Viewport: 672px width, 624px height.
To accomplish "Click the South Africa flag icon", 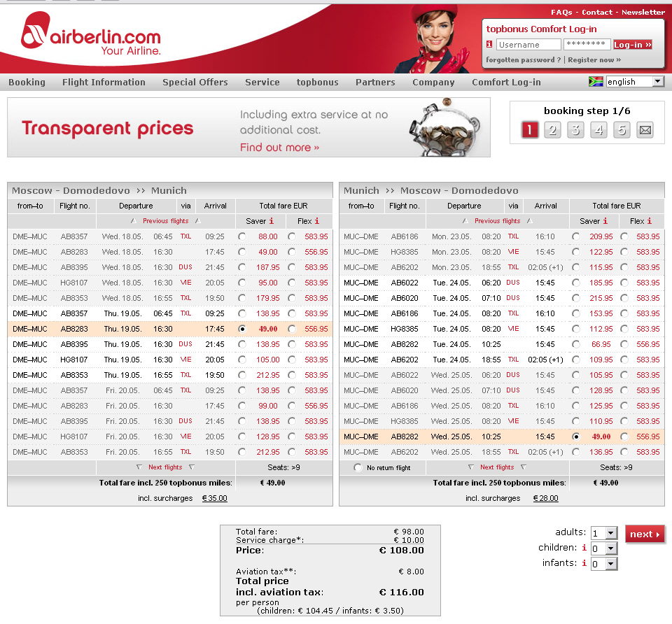I will point(596,81).
